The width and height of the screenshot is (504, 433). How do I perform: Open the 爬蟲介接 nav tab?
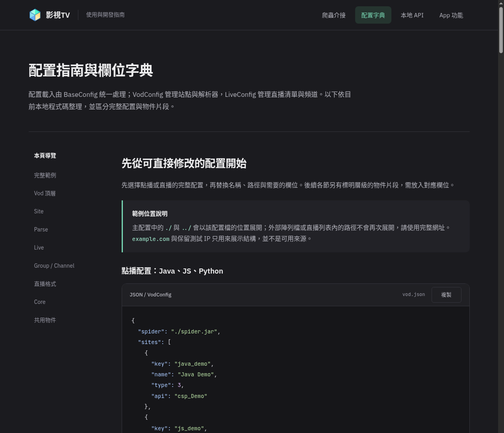click(333, 15)
